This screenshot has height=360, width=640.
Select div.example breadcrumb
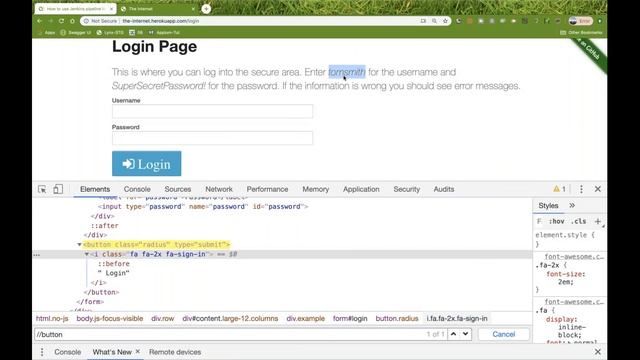306,318
